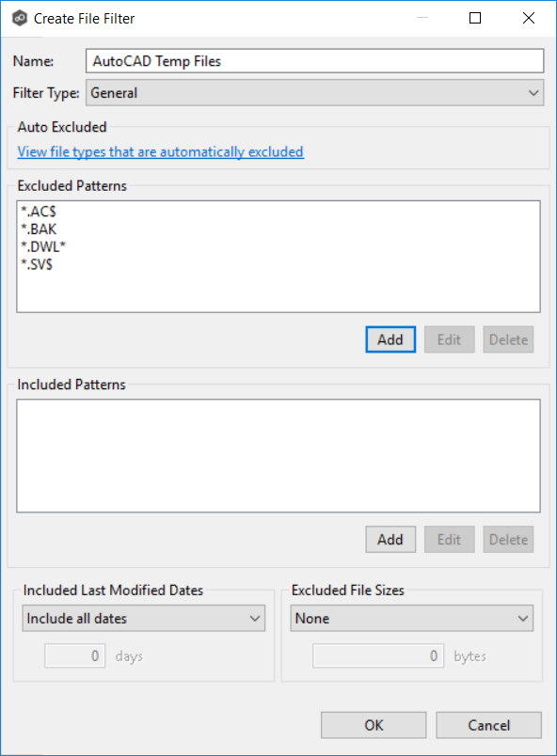Select the *.AC$ excluded pattern
557x756 pixels.
39,212
